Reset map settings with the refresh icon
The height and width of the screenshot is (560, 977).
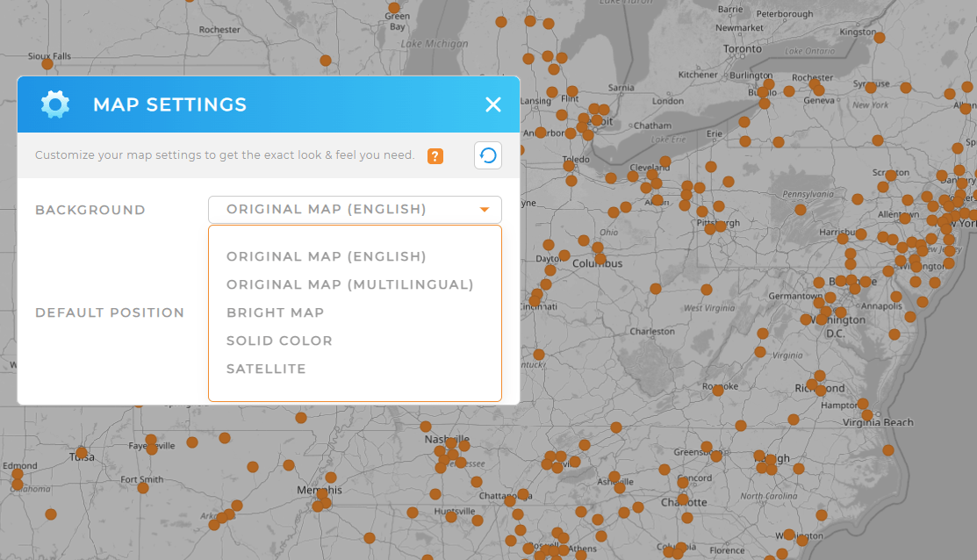[x=488, y=155]
